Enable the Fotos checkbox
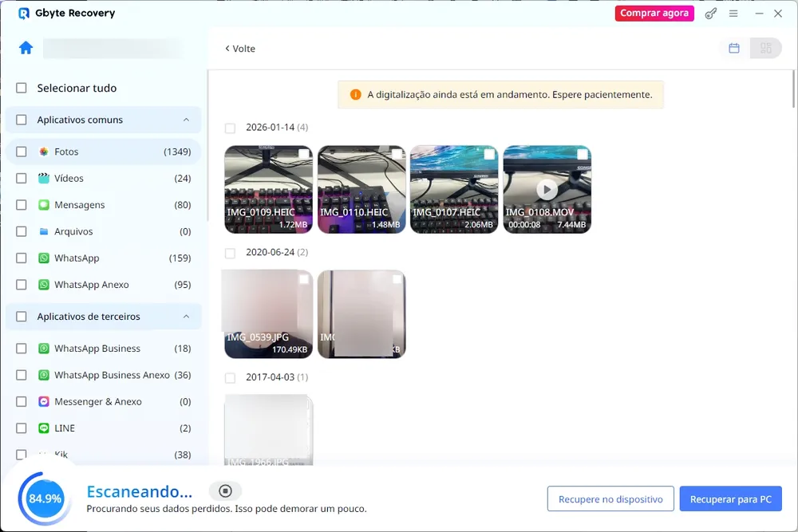The image size is (798, 532). (21, 152)
